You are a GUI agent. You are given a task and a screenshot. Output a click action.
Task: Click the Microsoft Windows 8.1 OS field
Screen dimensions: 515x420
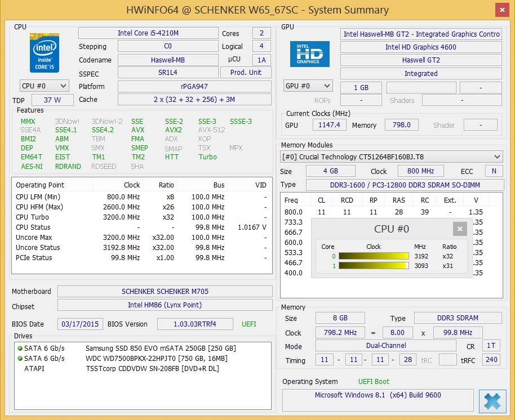(x=378, y=400)
